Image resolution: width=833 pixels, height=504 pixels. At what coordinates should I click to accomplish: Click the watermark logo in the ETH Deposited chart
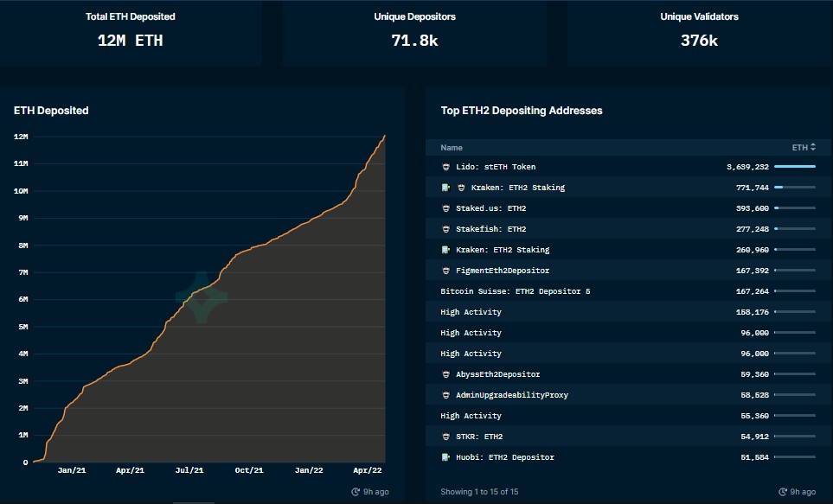tap(202, 297)
